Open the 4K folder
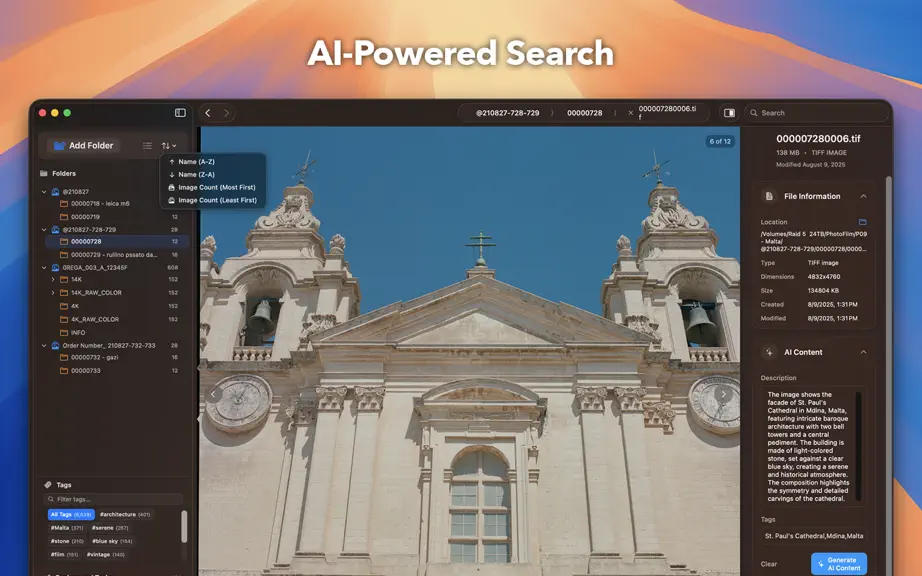The width and height of the screenshot is (922, 576). (117, 306)
